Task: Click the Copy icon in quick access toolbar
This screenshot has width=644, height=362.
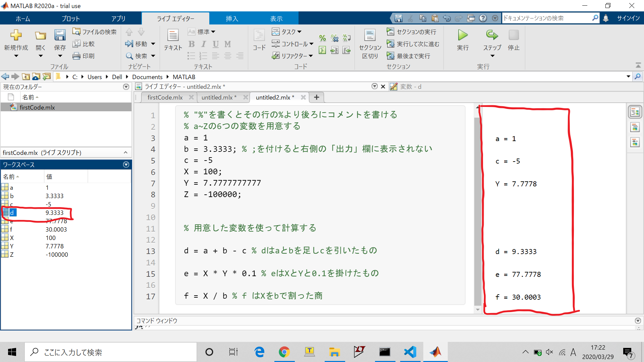Action: 423,18
